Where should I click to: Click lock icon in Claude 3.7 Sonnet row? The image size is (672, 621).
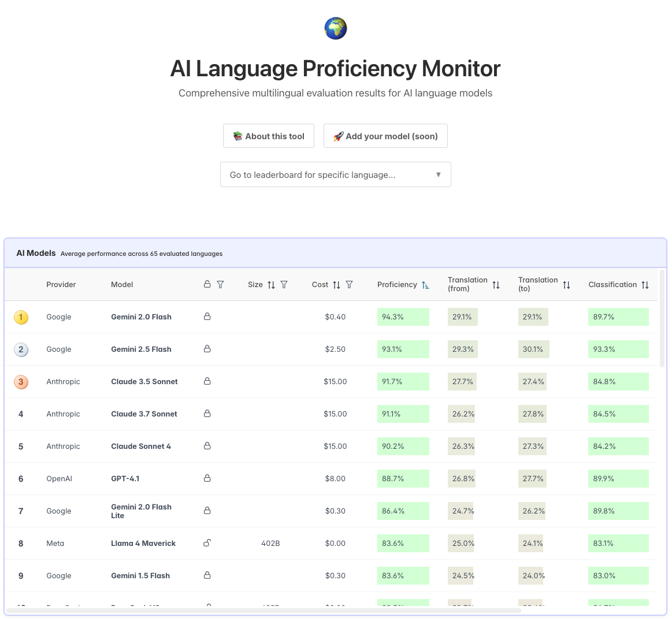click(207, 413)
